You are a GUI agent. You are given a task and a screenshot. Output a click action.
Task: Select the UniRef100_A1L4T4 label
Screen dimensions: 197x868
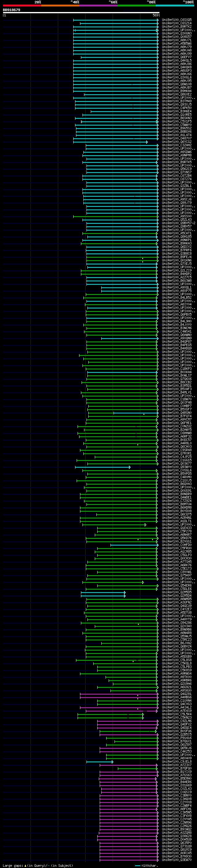(177, 135)
